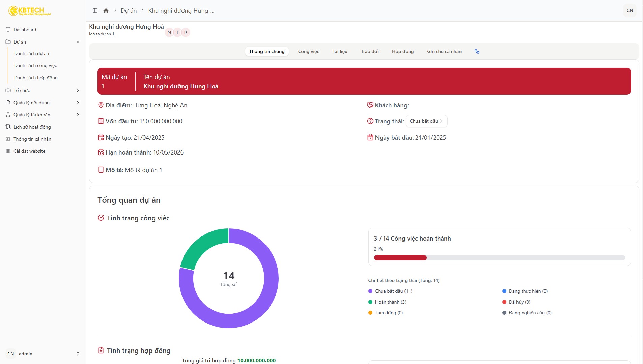Open CN user avatar at top right
The height and width of the screenshot is (364, 643).
point(630,10)
